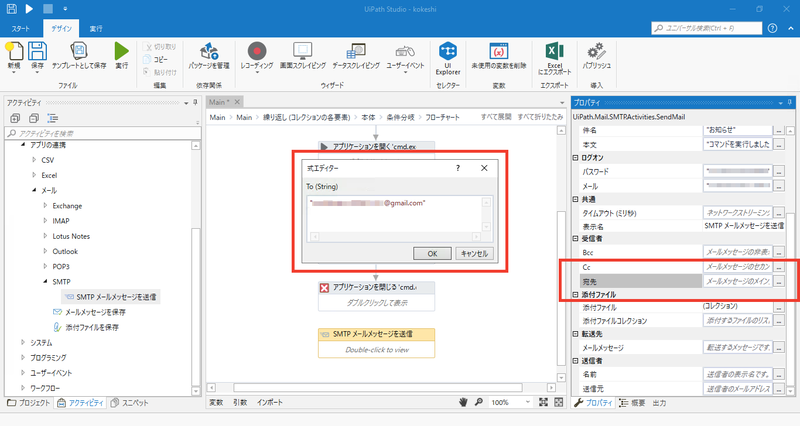Expand the CSV tree node
800x426 pixels.
34,160
